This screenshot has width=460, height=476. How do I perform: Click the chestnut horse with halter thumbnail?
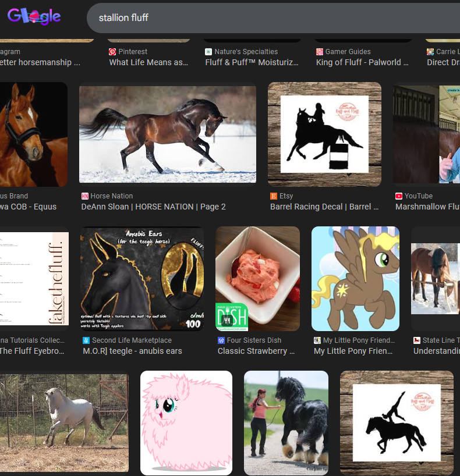point(34,134)
